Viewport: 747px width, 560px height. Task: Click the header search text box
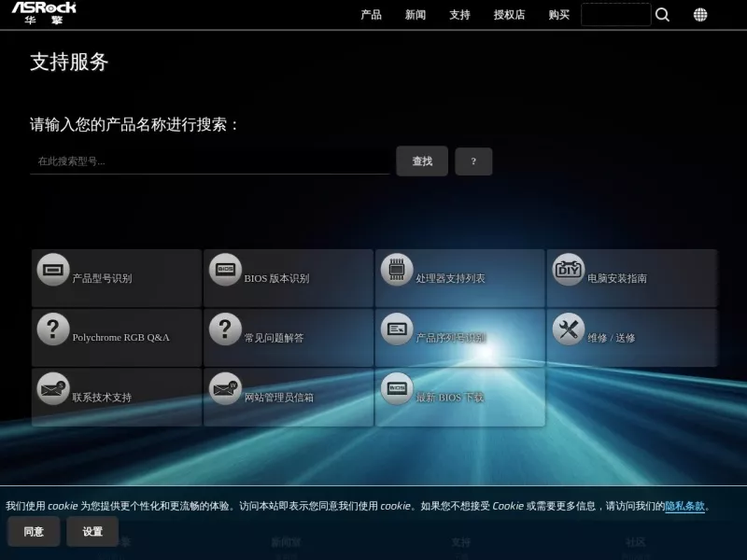point(616,14)
